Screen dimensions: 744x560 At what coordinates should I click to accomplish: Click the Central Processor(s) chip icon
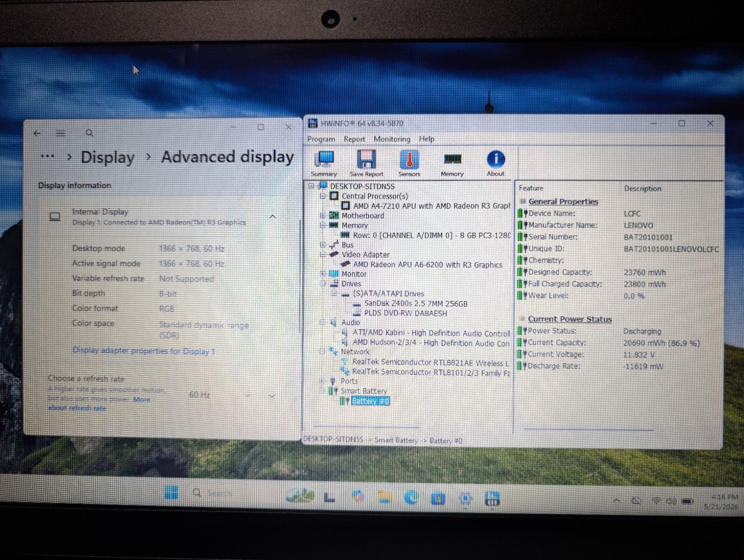[334, 196]
